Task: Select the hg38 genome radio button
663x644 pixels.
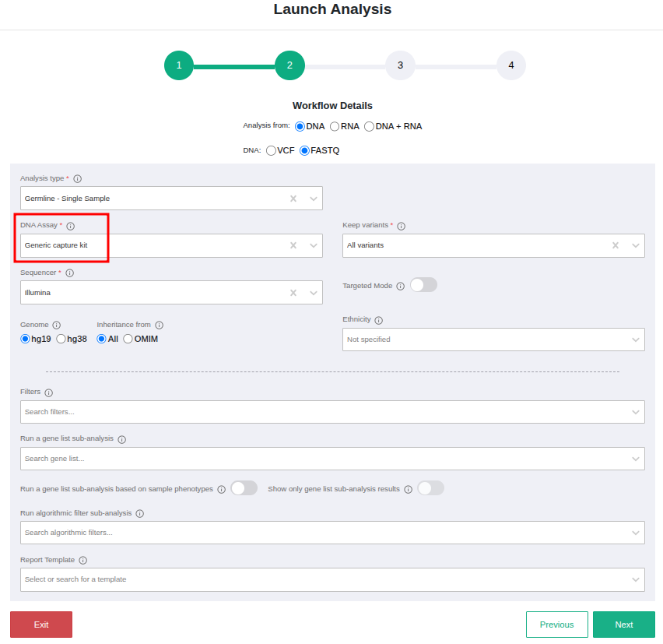Action: (x=61, y=339)
